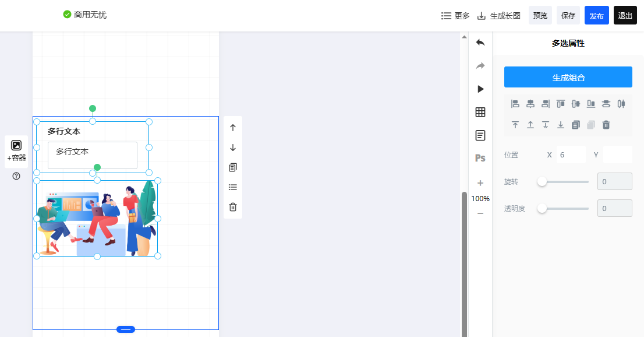Add a new container with +容器
This screenshot has height=337, width=644.
[x=16, y=151]
